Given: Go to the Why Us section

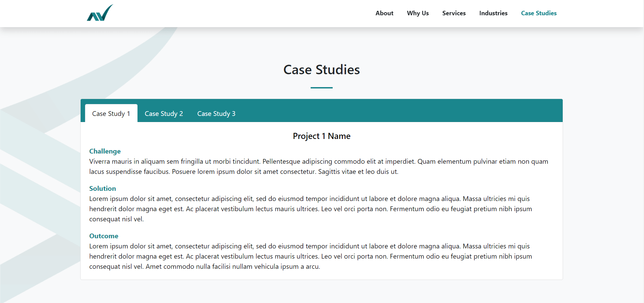Looking at the screenshot, I should (x=418, y=13).
